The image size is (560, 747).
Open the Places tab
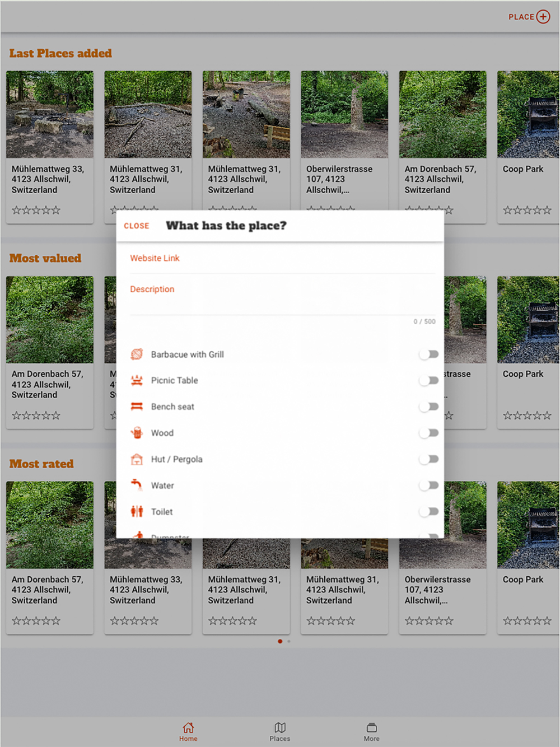pos(280,731)
